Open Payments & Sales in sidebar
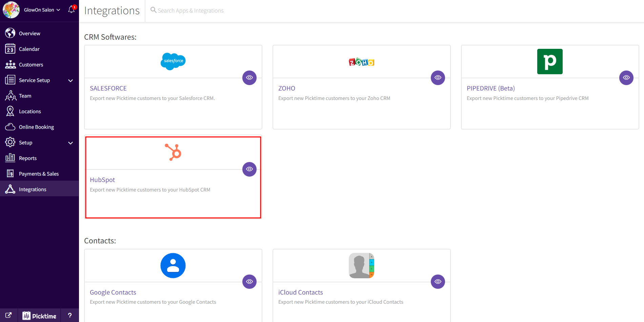The width and height of the screenshot is (644, 322). (x=39, y=174)
